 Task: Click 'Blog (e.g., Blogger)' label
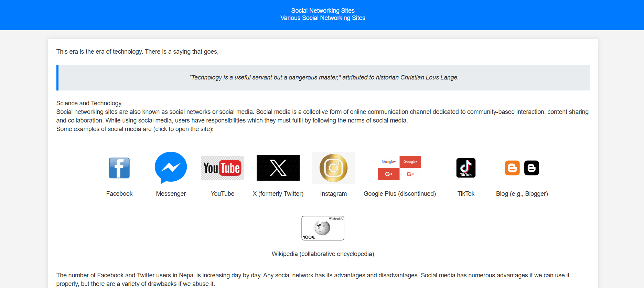tap(522, 194)
